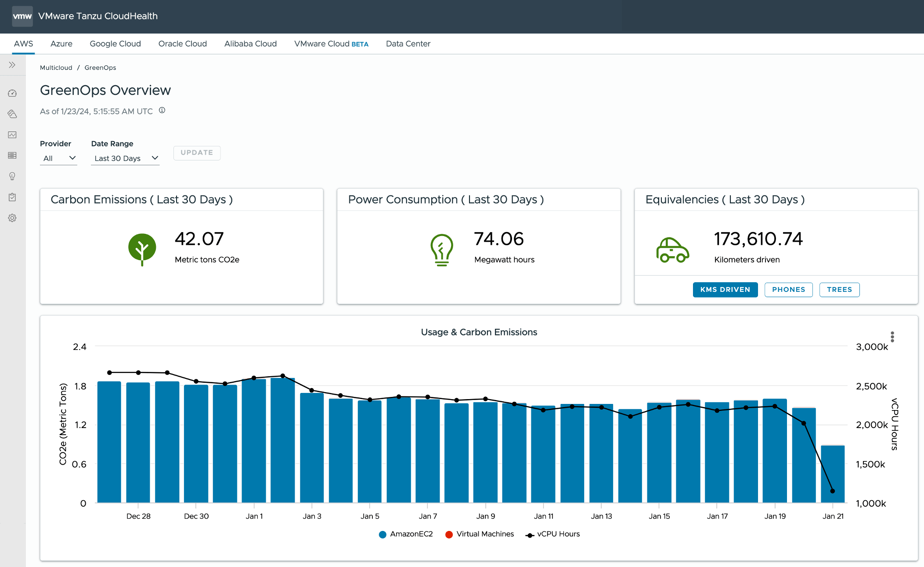Viewport: 924px width, 567px height.
Task: Open the dashboard gauge sidebar icon
Action: [12, 93]
